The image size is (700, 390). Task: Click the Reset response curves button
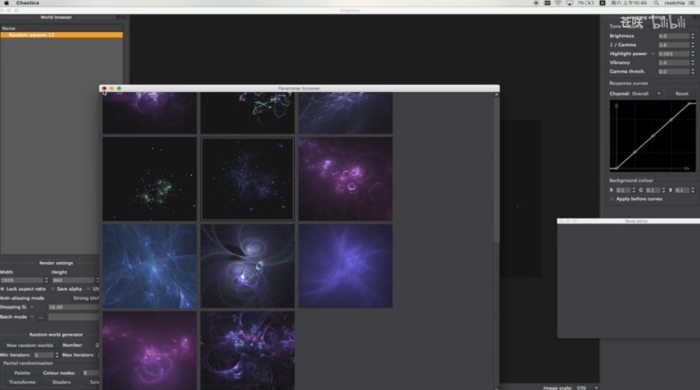pyautogui.click(x=681, y=94)
